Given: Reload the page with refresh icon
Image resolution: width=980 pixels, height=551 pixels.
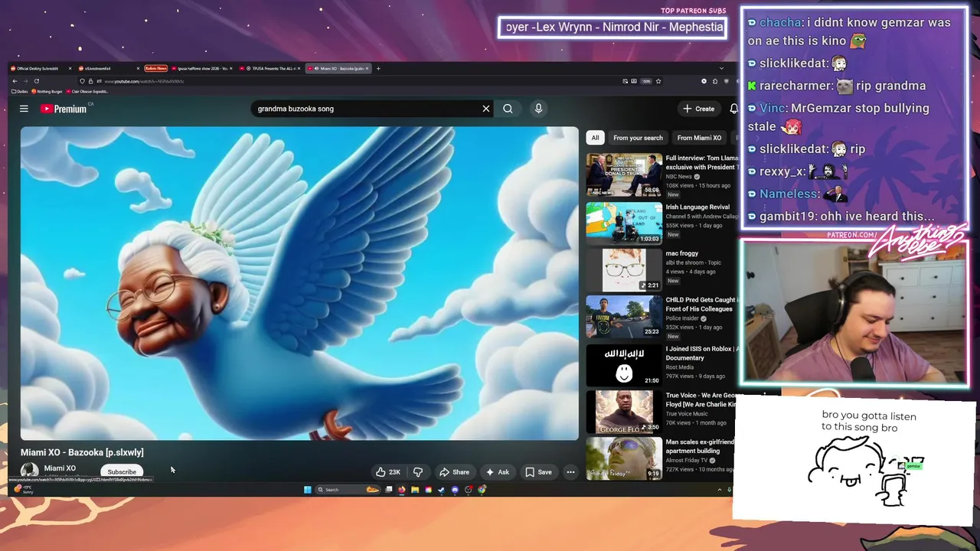Looking at the screenshot, I should [x=36, y=81].
